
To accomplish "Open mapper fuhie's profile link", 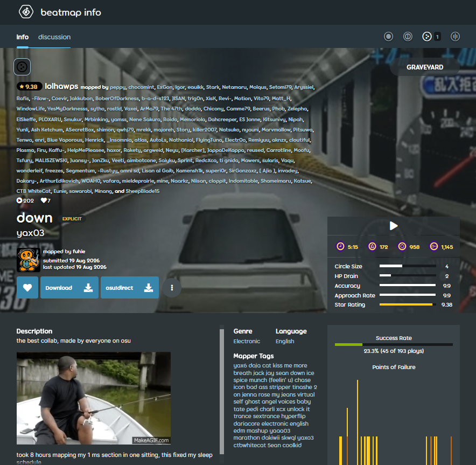I will pyautogui.click(x=79, y=252).
